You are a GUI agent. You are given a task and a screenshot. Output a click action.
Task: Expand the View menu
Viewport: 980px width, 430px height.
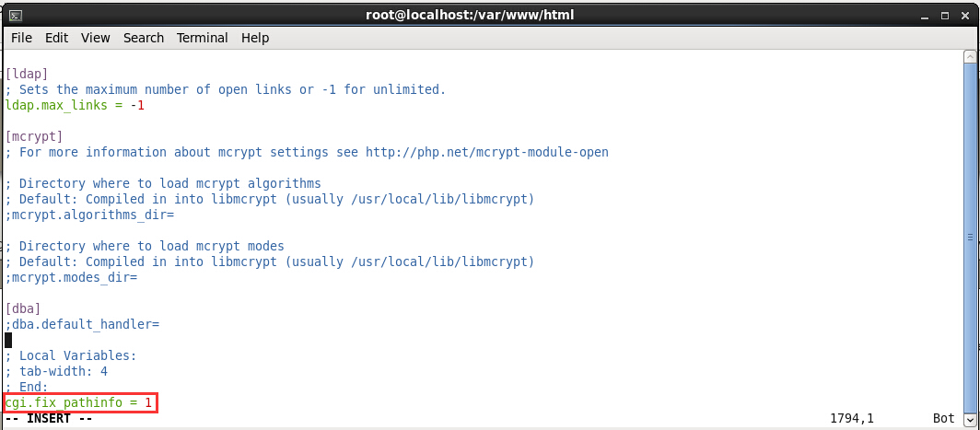coord(95,38)
